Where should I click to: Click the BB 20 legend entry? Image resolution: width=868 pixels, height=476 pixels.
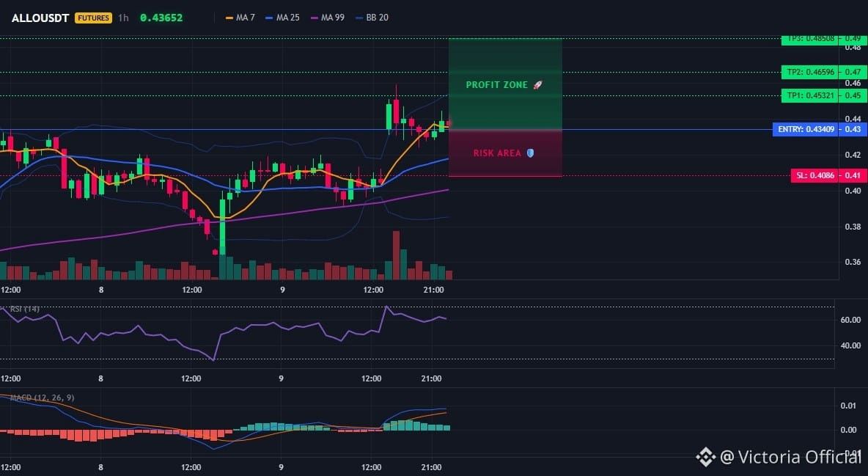pyautogui.click(x=372, y=18)
